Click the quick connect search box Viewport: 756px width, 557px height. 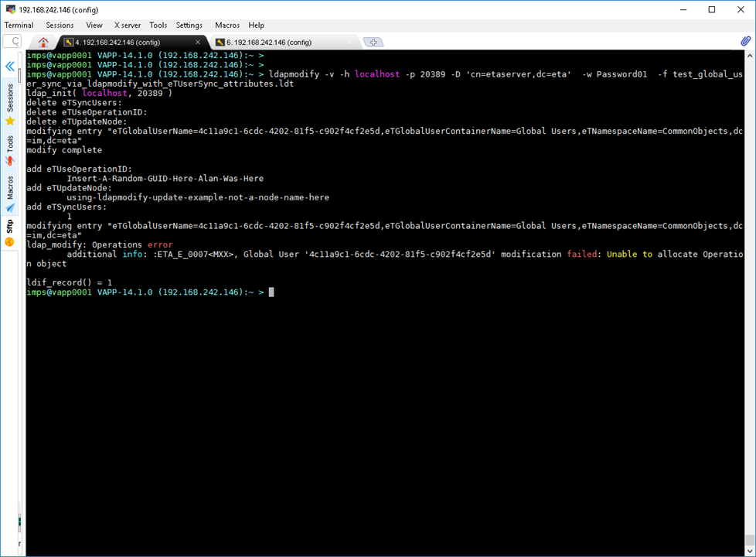(x=12, y=42)
